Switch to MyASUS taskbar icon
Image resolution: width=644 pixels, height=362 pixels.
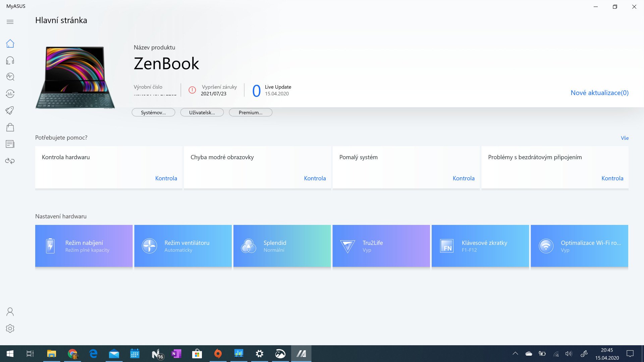click(x=301, y=354)
